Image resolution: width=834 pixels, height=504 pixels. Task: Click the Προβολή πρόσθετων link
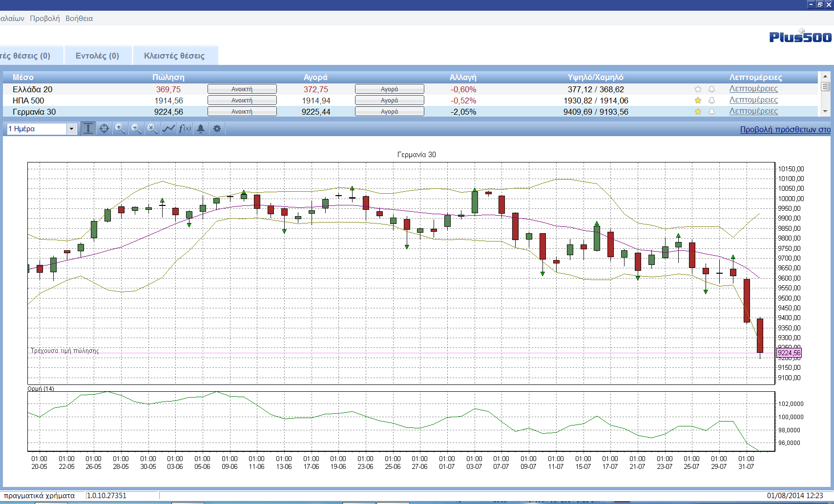click(x=785, y=129)
